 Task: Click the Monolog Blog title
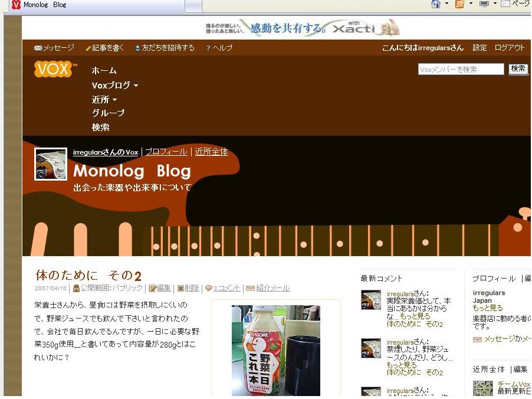[x=132, y=171]
